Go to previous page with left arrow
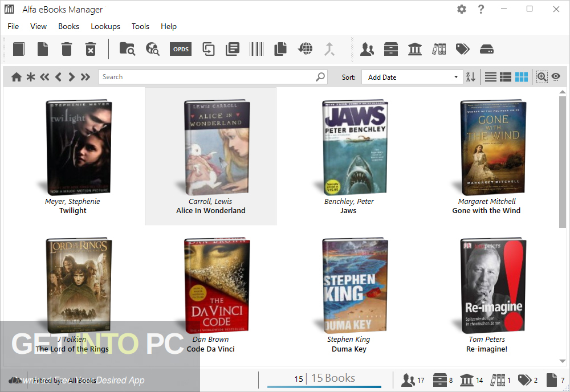 [x=58, y=77]
